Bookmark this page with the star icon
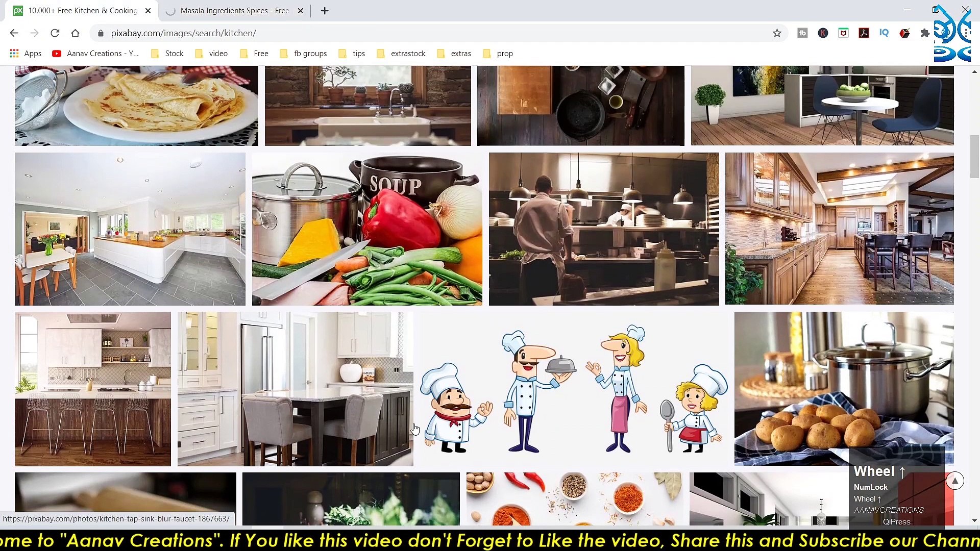 [x=777, y=33]
